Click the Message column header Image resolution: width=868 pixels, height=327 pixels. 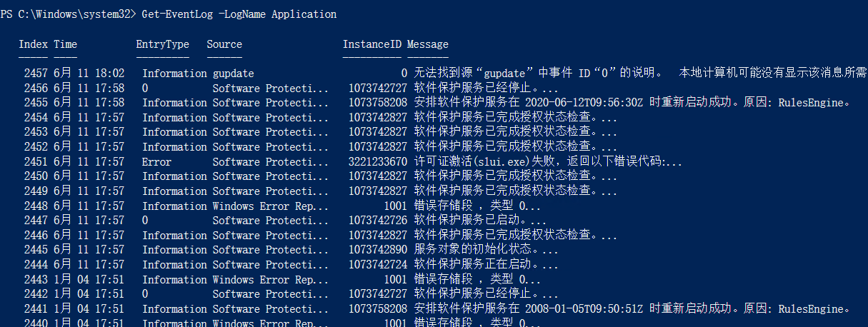[x=427, y=44]
